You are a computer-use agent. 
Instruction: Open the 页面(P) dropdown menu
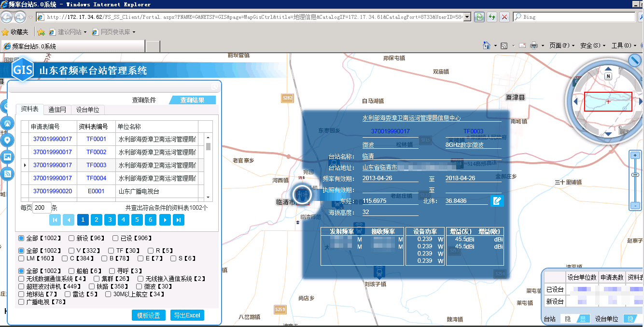click(561, 45)
